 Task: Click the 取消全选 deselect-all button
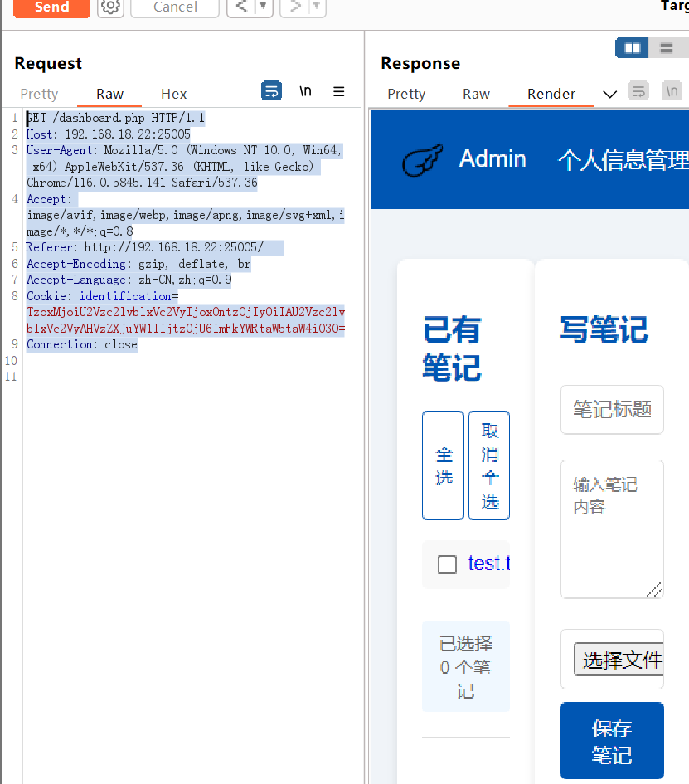(x=489, y=466)
